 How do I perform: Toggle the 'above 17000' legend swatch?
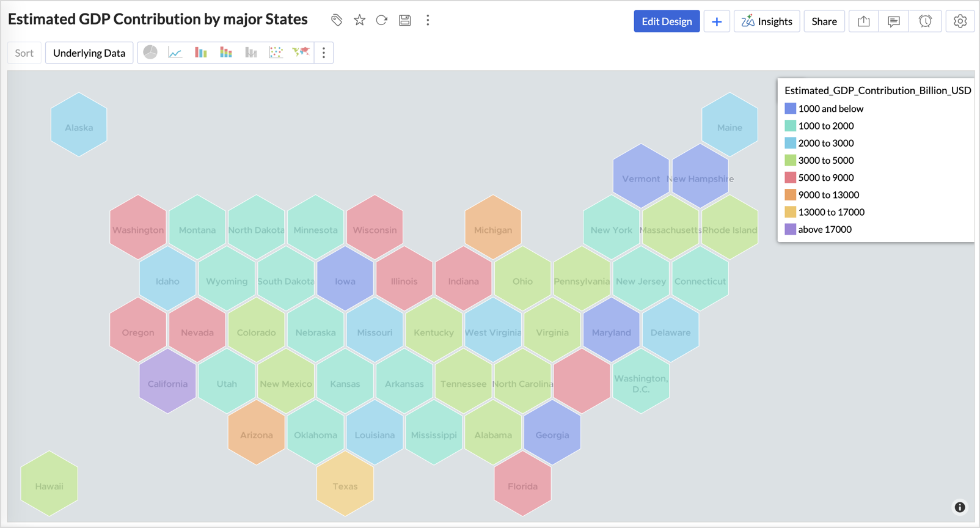(790, 229)
